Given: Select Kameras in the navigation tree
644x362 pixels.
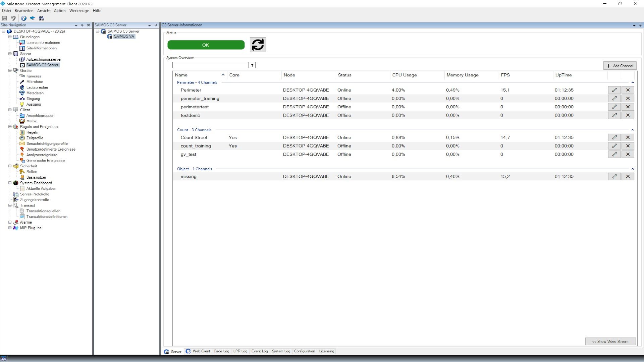Looking at the screenshot, I should coord(34,76).
